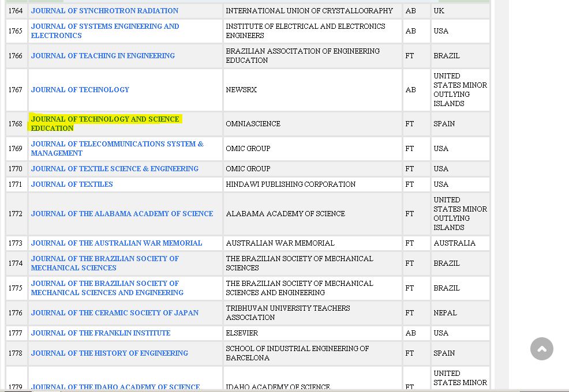Open Journal of Systems Engineering and Electronics
The height and width of the screenshot is (392, 569).
click(x=105, y=31)
